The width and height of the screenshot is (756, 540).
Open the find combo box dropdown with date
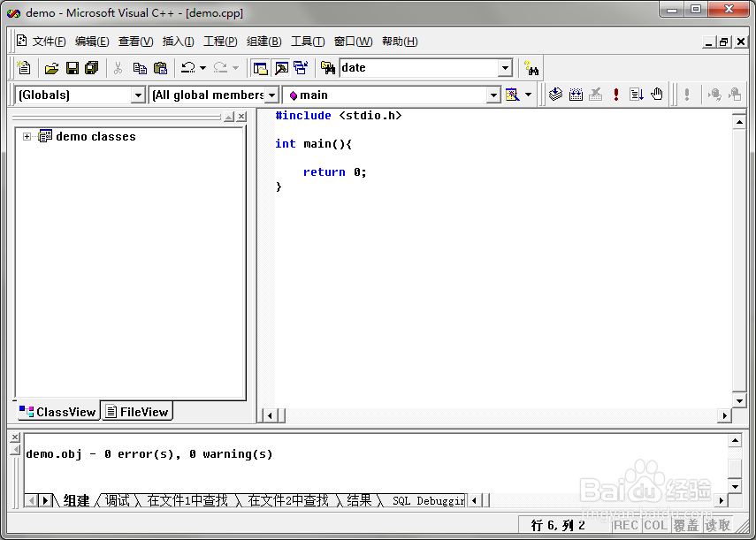coord(505,68)
